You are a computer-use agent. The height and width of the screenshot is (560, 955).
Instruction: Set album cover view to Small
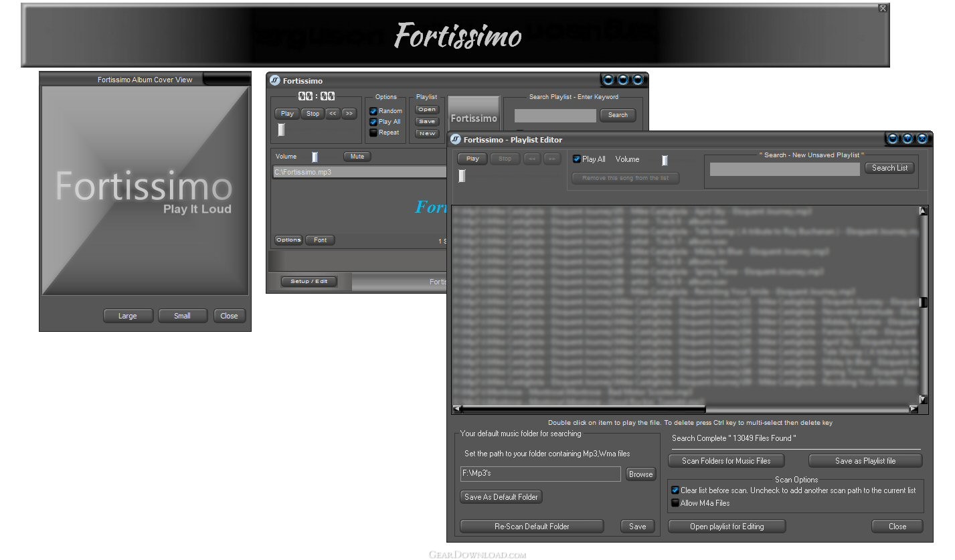[183, 316]
